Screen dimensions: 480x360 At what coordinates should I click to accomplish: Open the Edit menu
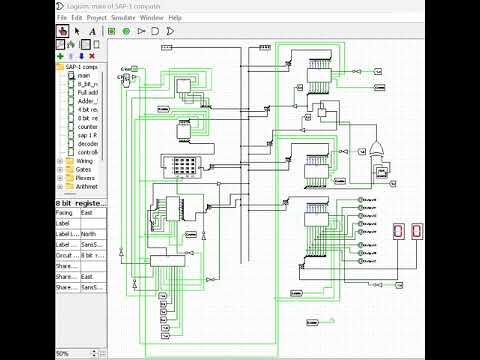(x=77, y=18)
